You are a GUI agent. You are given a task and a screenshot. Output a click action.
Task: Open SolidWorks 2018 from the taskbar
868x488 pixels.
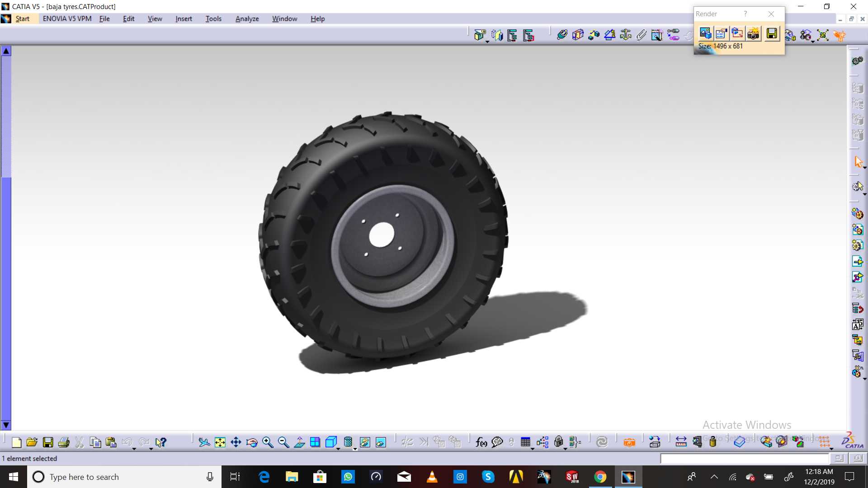click(x=572, y=477)
